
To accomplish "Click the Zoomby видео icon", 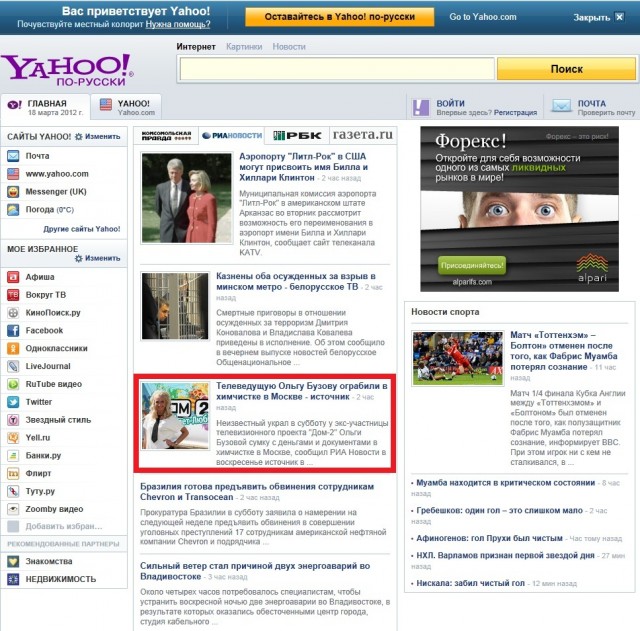I will coord(13,509).
